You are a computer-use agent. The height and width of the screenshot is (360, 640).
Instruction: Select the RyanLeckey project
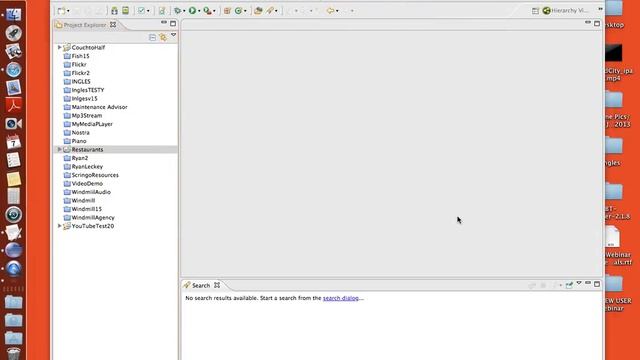[x=83, y=167]
